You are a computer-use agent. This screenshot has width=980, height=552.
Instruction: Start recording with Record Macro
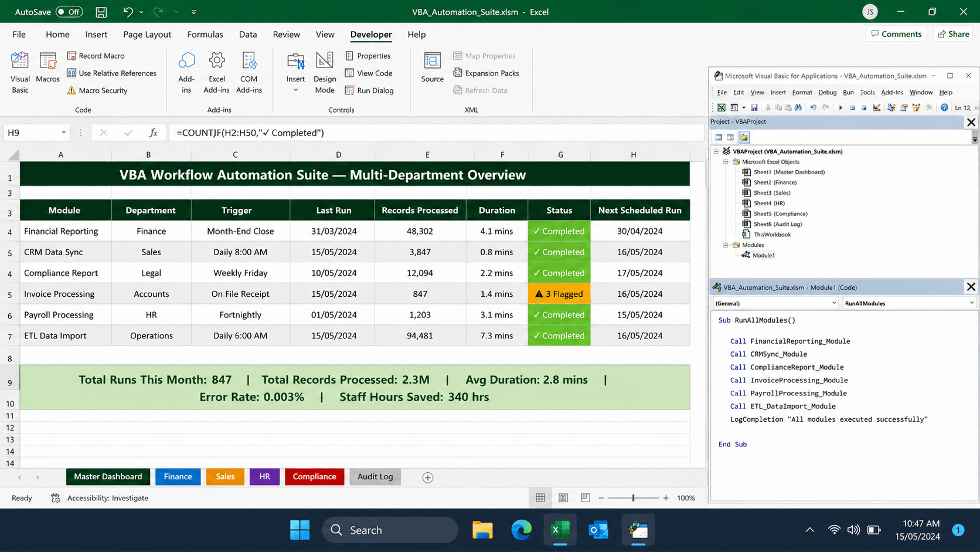(x=96, y=56)
